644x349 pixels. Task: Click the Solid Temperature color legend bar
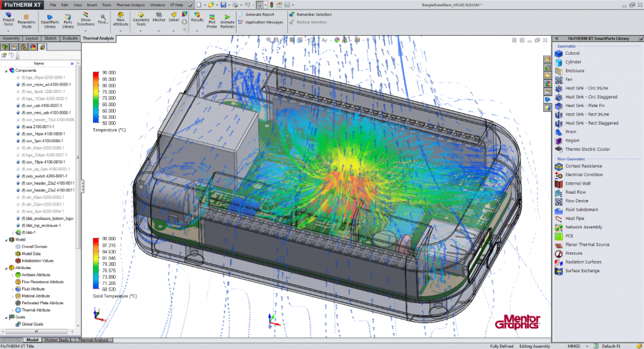click(x=96, y=264)
